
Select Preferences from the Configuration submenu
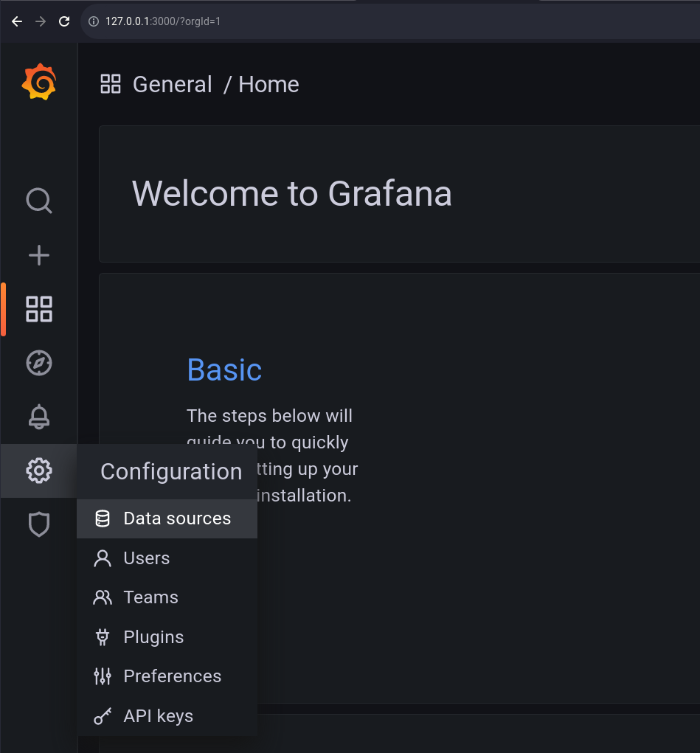click(x=172, y=676)
